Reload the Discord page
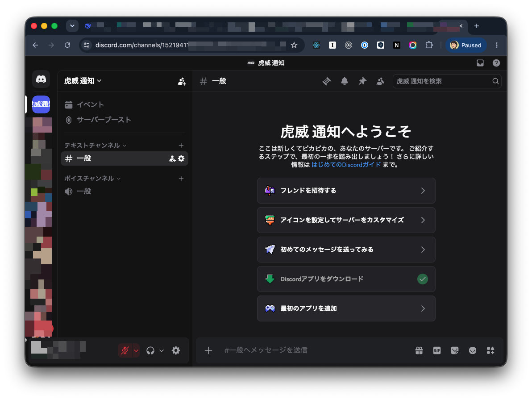 tap(67, 45)
